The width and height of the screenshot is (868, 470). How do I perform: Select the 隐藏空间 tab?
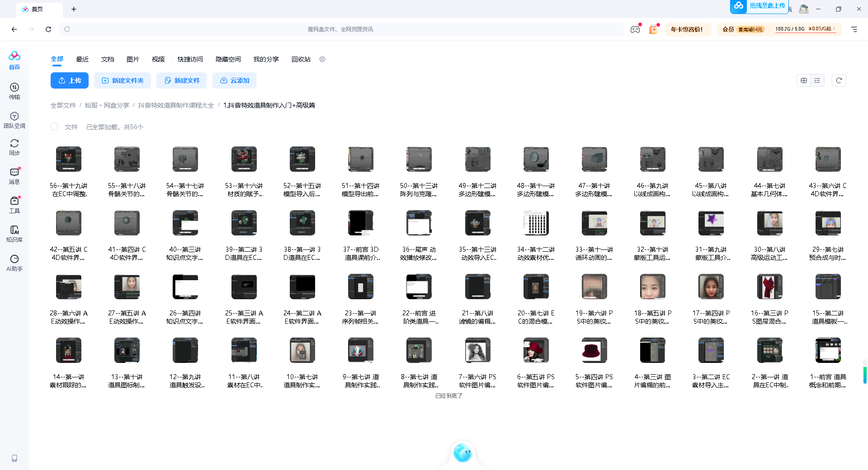coord(228,59)
